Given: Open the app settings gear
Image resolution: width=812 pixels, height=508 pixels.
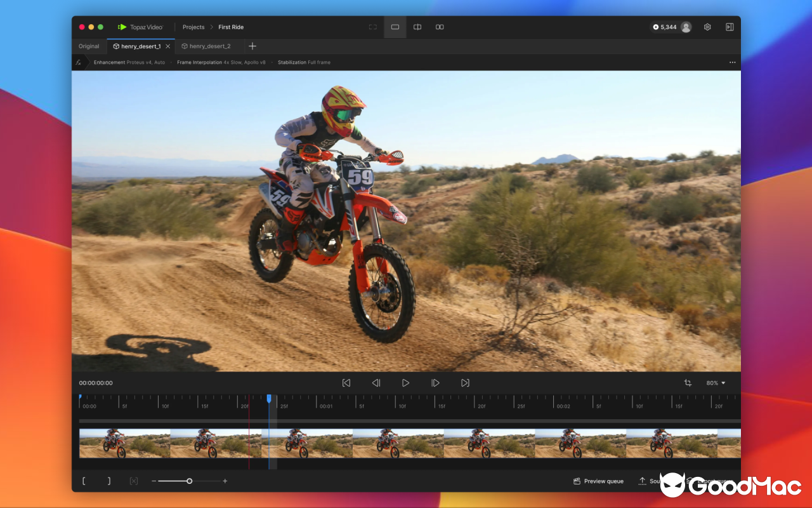Looking at the screenshot, I should click(707, 27).
